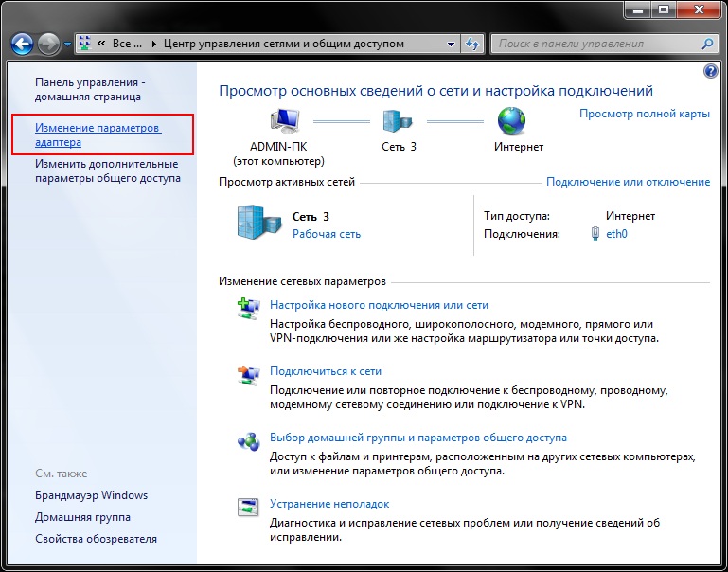Viewport: 728px width, 572px height.
Task: Select Настройка нового подключения или сети
Action: (379, 305)
